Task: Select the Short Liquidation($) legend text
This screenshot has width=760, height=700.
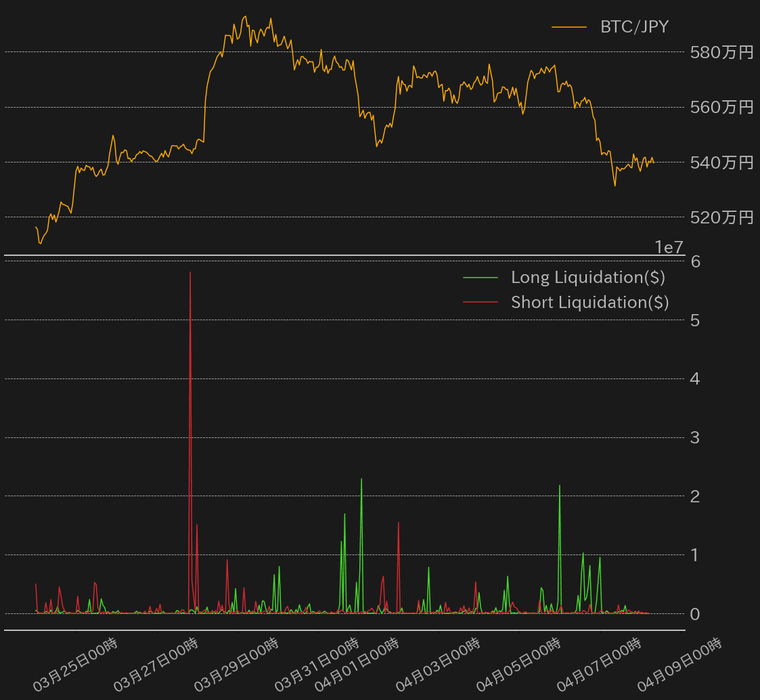Action: pyautogui.click(x=589, y=302)
